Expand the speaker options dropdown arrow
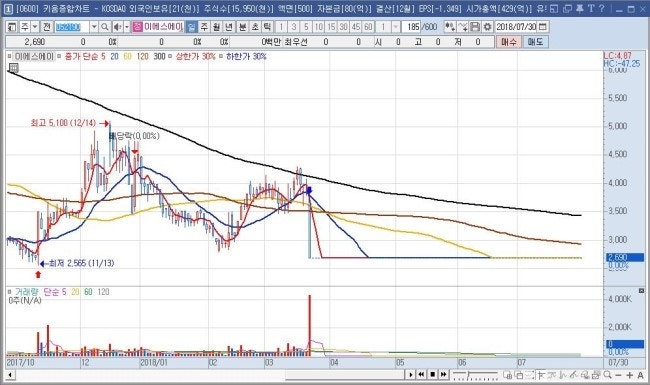 [127, 27]
